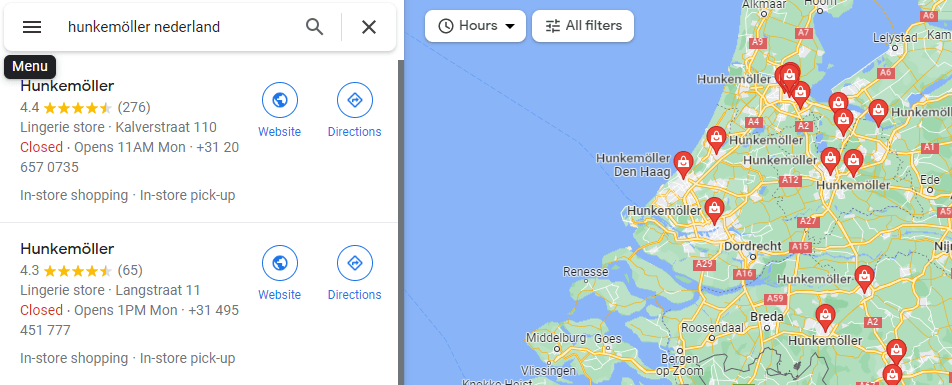Clear the search with the X icon
The image size is (952, 385).
(x=369, y=27)
